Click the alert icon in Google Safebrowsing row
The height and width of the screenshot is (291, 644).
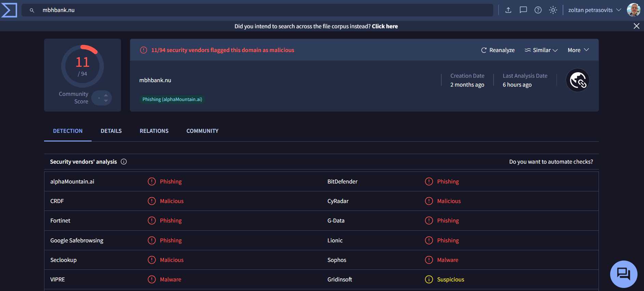pyautogui.click(x=151, y=240)
